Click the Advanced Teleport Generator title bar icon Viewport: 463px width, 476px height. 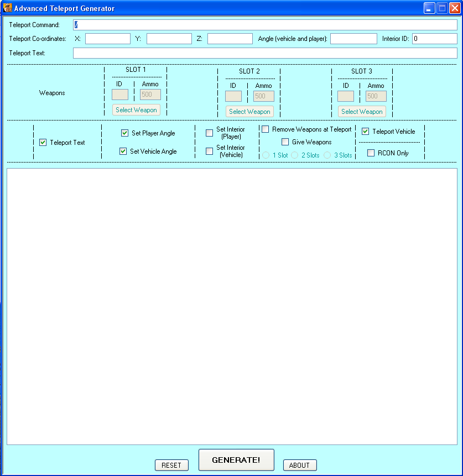coord(7,8)
